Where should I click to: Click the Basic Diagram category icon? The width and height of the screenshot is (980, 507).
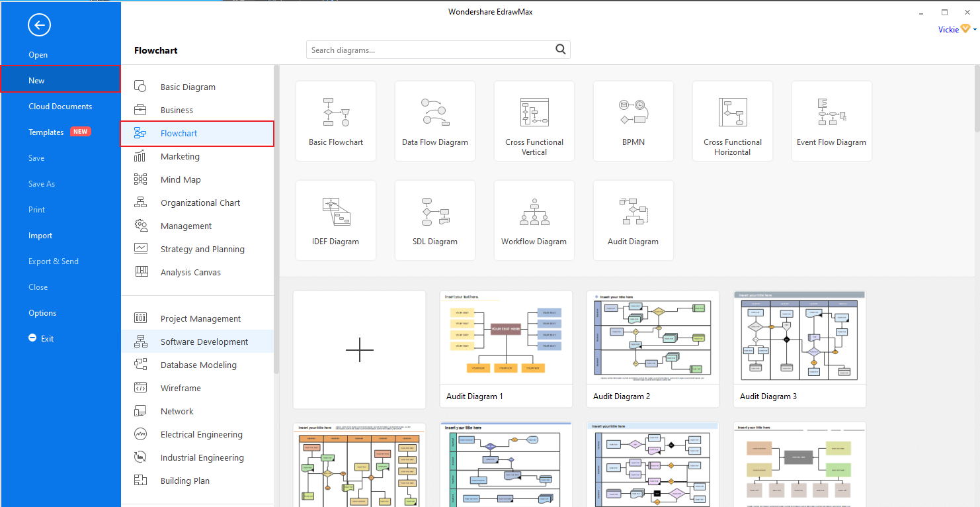tap(140, 86)
